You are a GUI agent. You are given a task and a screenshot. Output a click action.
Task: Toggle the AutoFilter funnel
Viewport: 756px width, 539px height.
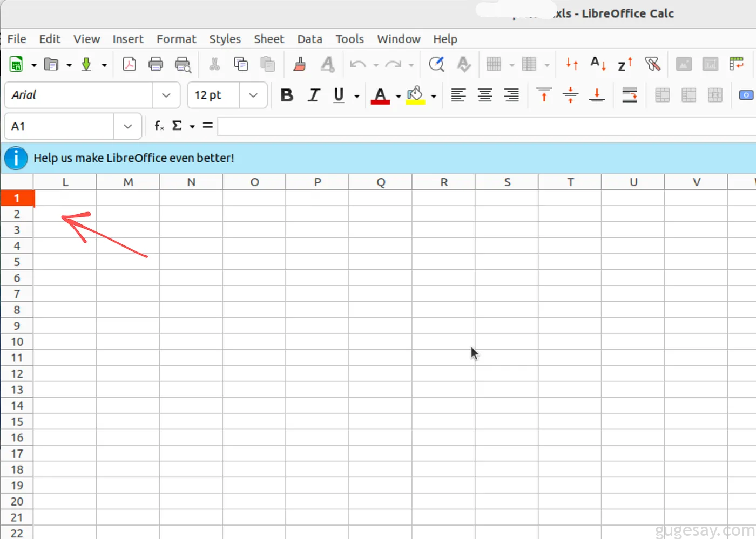(652, 65)
